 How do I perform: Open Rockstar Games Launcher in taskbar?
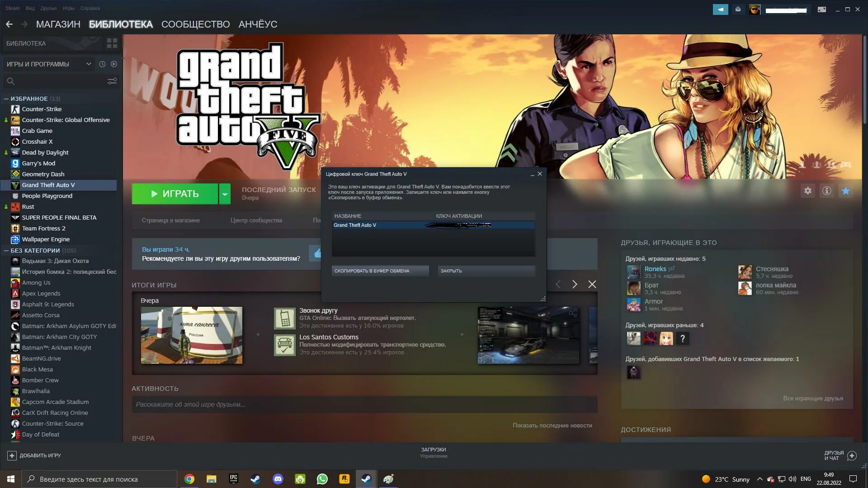[x=344, y=479]
